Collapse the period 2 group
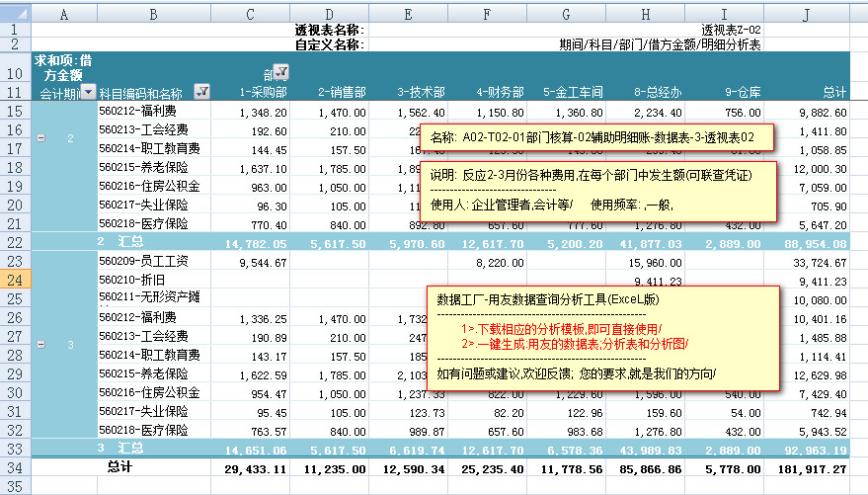868x495 pixels. [x=40, y=137]
